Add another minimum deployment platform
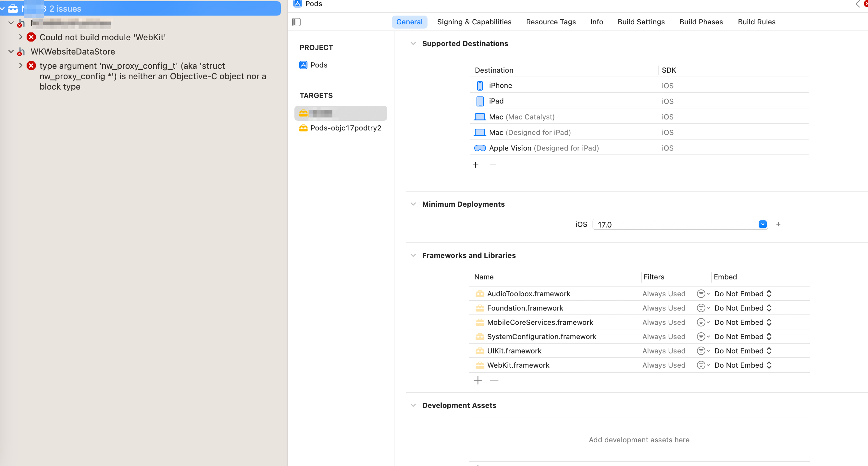This screenshot has width=868, height=466. [778, 225]
